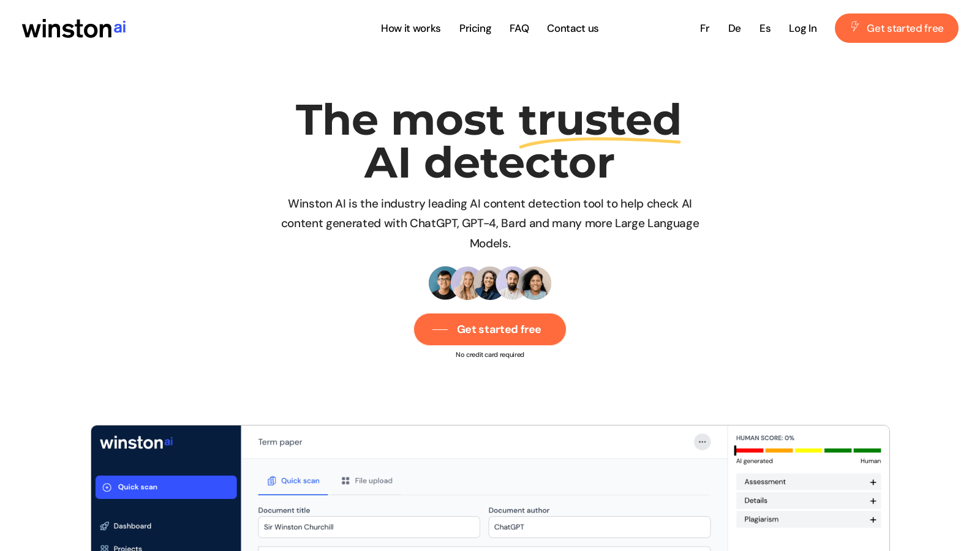The image size is (980, 551).
Task: Switch language to Spanish (Es)
Action: coord(765,28)
